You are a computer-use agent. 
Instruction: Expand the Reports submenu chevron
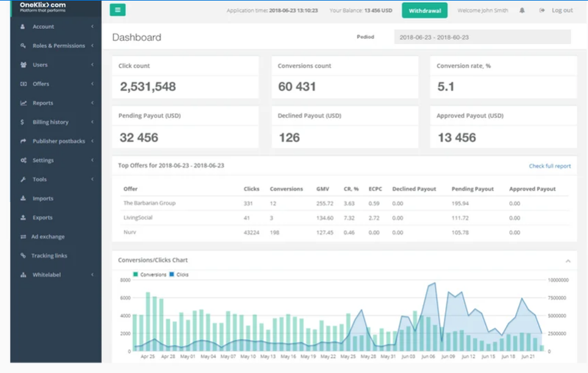92,103
